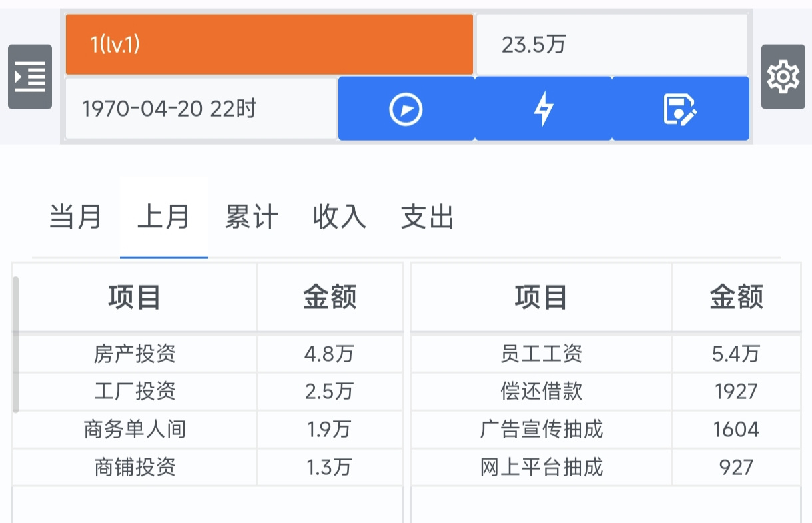Open the settings gear icon

[783, 77]
